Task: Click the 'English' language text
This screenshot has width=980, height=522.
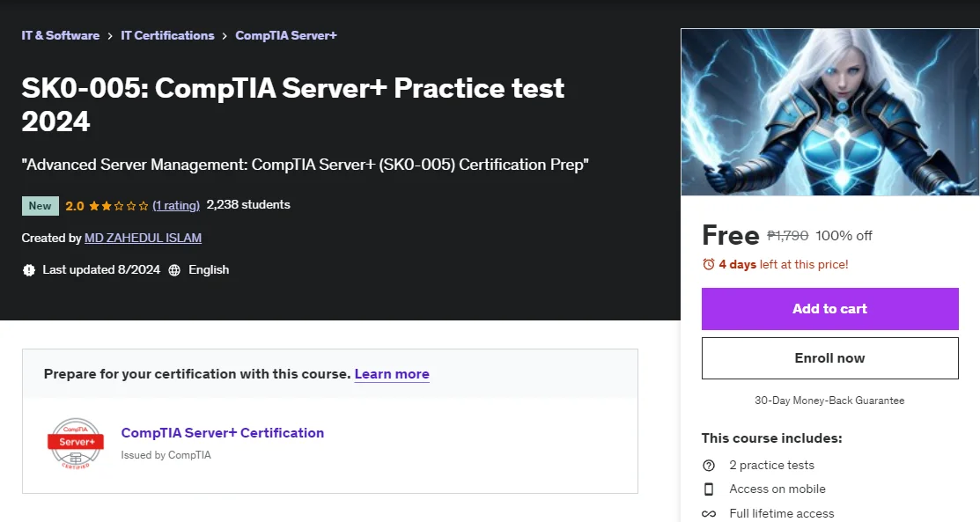Action: pos(209,270)
